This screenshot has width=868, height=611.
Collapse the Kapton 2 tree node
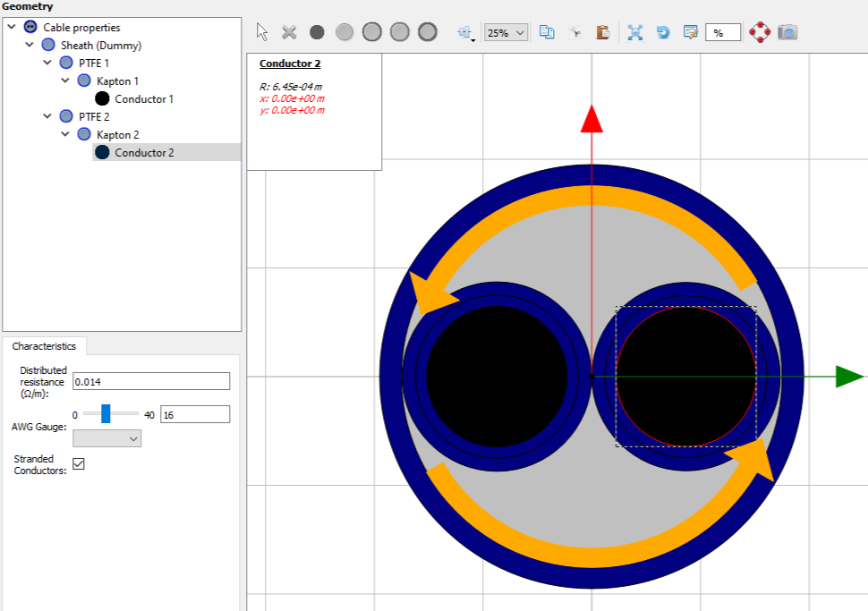[65, 134]
